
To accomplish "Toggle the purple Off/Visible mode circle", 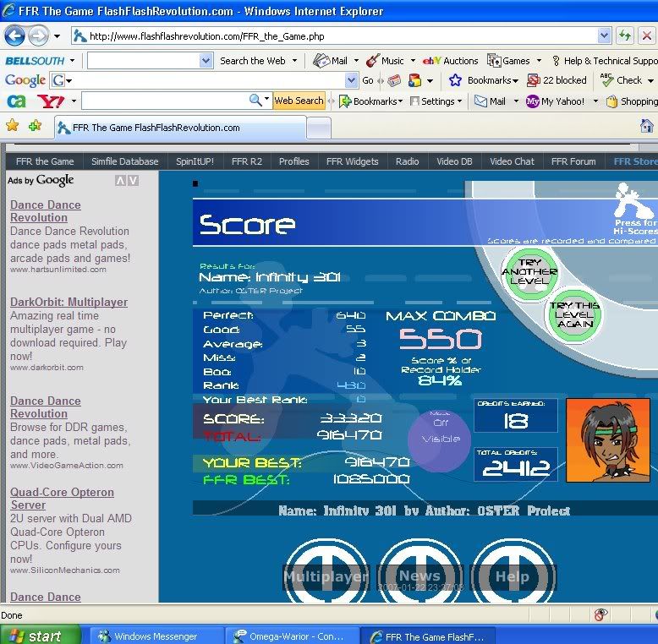I will [440, 439].
